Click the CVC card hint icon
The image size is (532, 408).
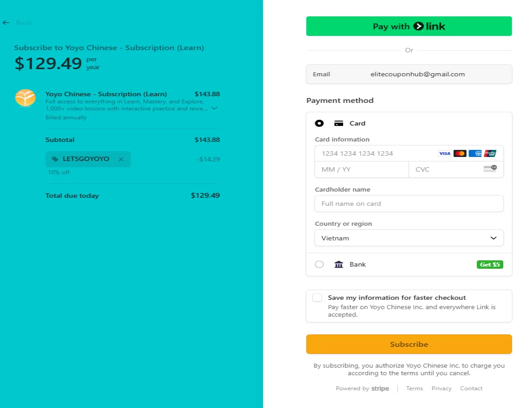pos(490,169)
